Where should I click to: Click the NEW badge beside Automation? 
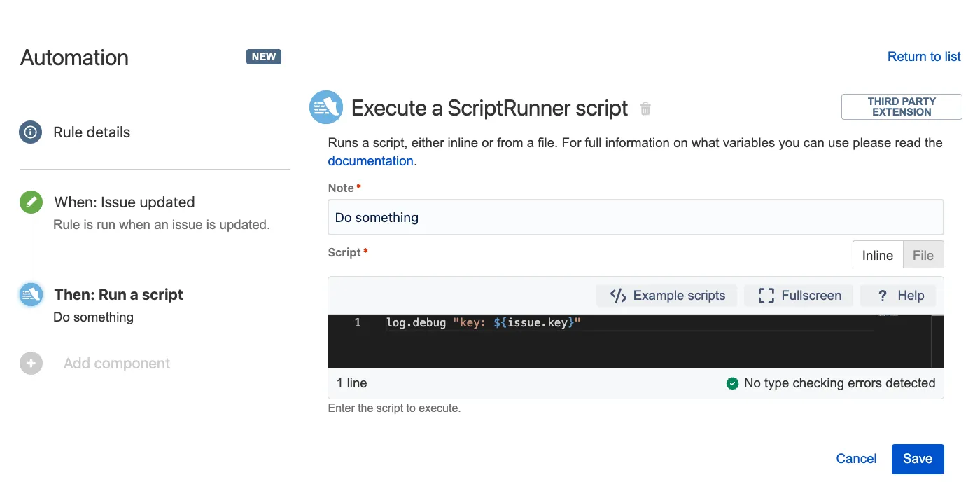tap(264, 57)
